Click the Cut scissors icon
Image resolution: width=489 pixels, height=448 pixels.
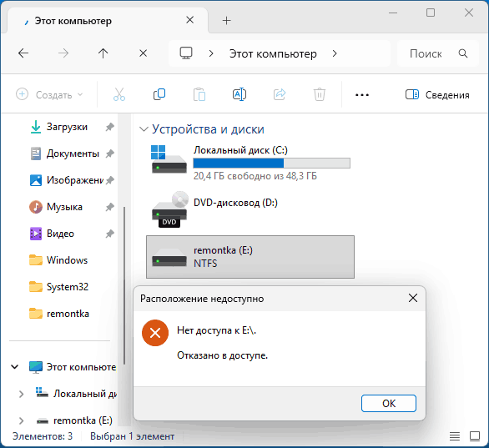tap(119, 94)
